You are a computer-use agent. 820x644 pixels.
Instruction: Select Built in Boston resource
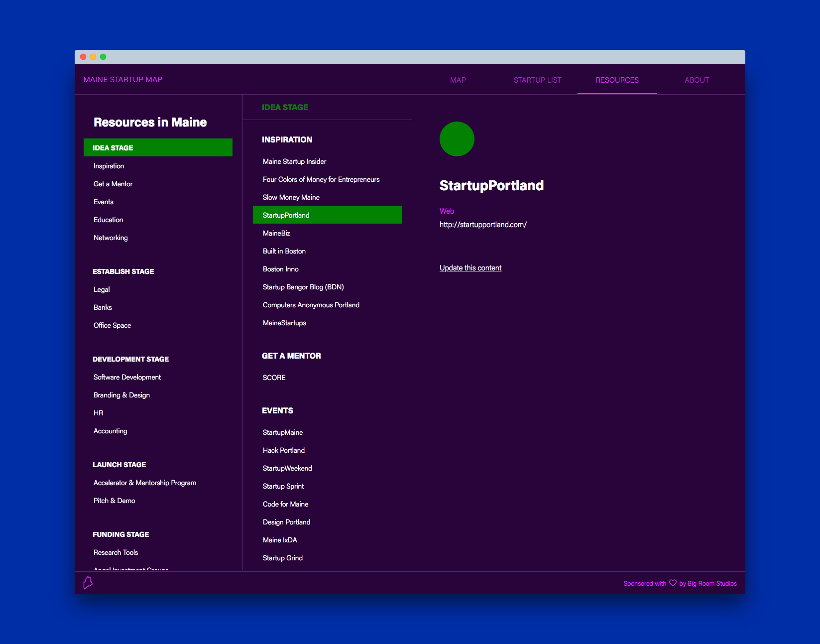284,251
